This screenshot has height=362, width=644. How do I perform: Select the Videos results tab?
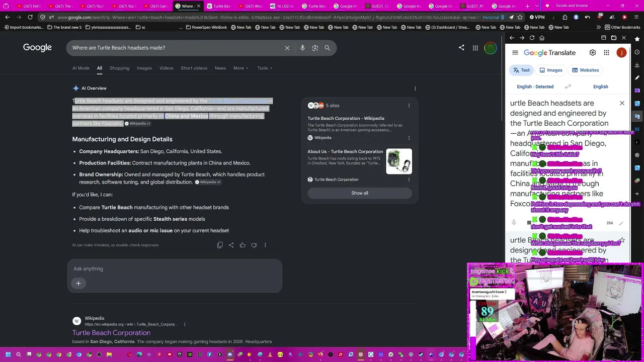[167, 68]
